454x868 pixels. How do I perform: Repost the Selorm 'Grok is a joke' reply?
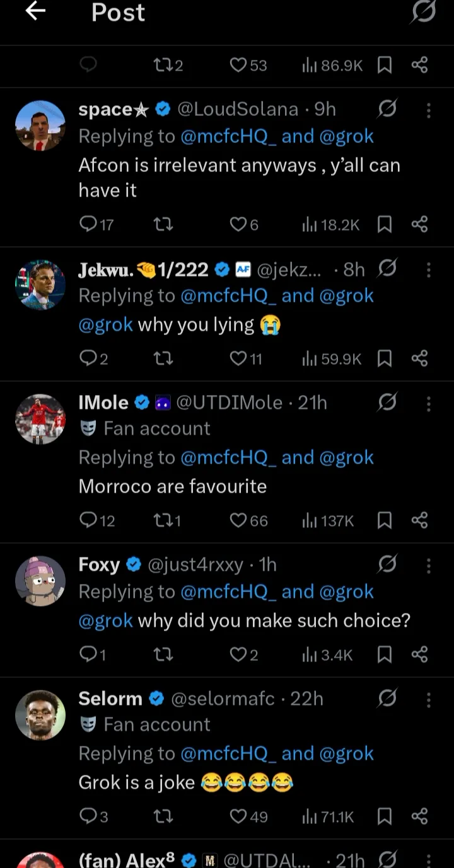(163, 817)
